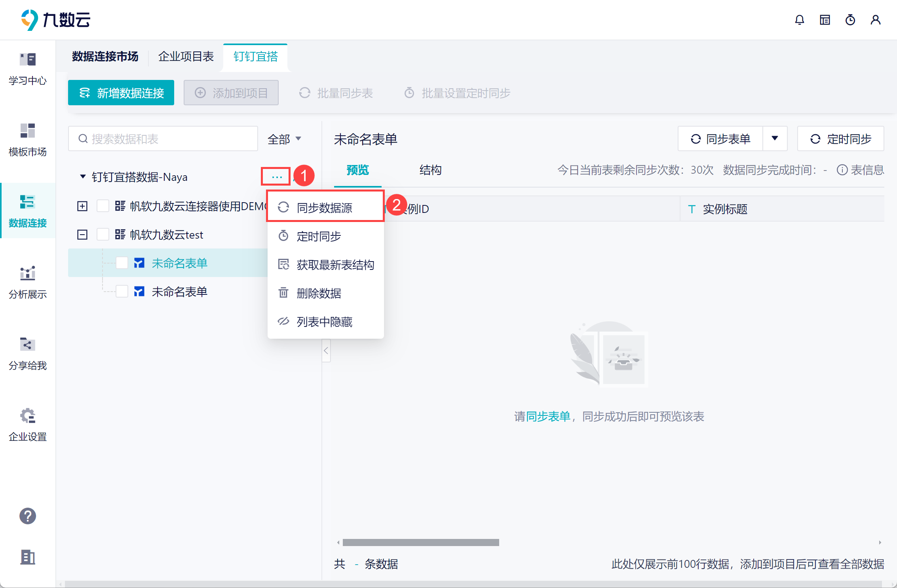The height and width of the screenshot is (588, 897).
Task: Check the box for 帆软九数云test
Action: click(103, 235)
